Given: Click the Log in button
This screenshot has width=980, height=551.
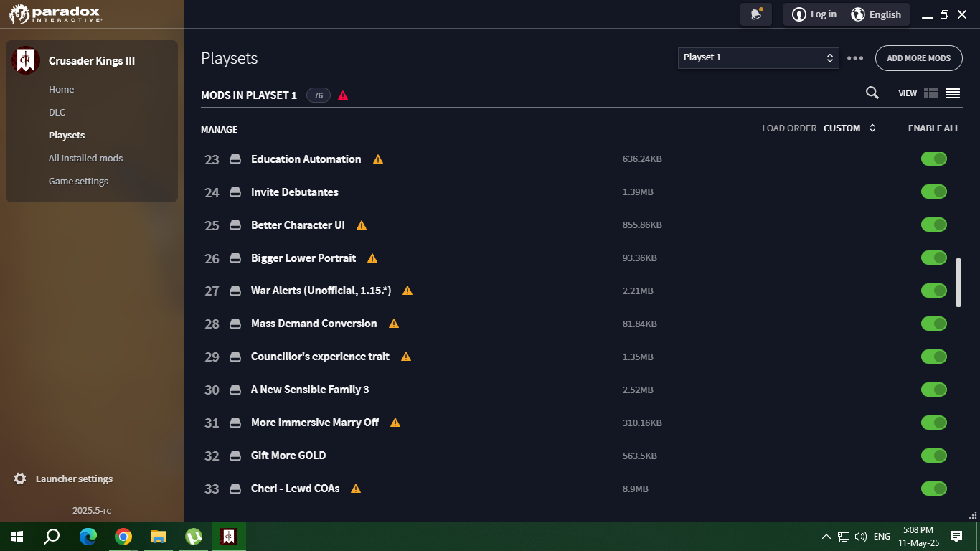Looking at the screenshot, I should click(x=814, y=14).
